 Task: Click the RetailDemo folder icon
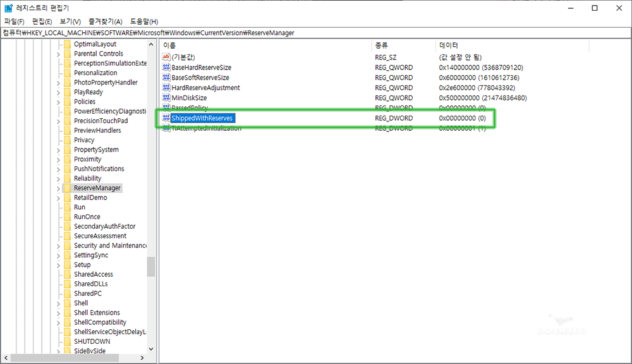tap(68, 198)
